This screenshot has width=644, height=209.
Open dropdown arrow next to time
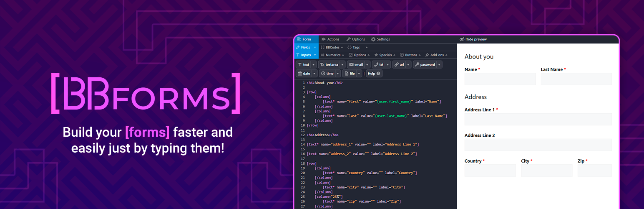pyautogui.click(x=338, y=74)
